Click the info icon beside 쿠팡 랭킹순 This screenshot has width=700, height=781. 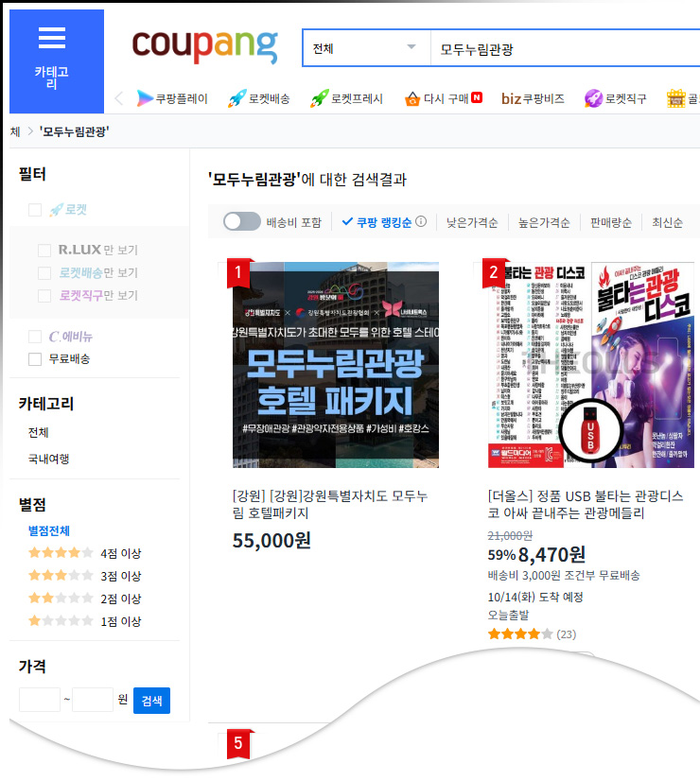(x=421, y=222)
